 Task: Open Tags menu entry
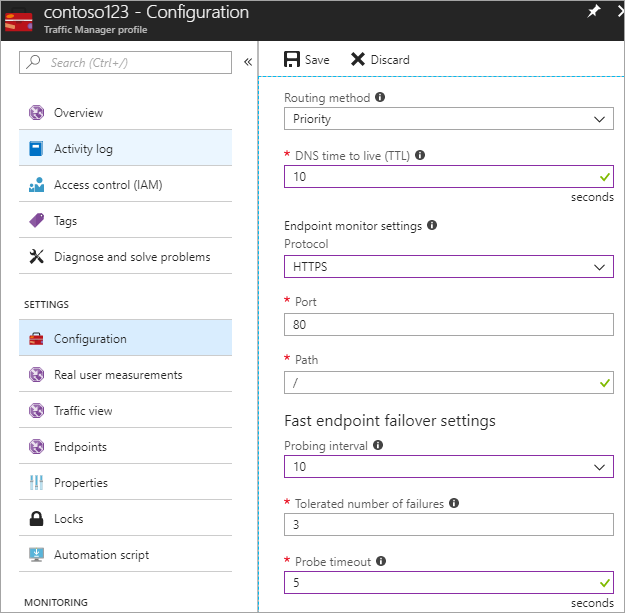pyautogui.click(x=125, y=220)
